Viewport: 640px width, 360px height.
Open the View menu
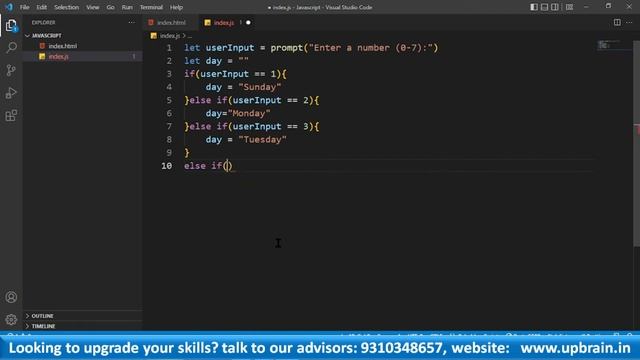pos(93,7)
